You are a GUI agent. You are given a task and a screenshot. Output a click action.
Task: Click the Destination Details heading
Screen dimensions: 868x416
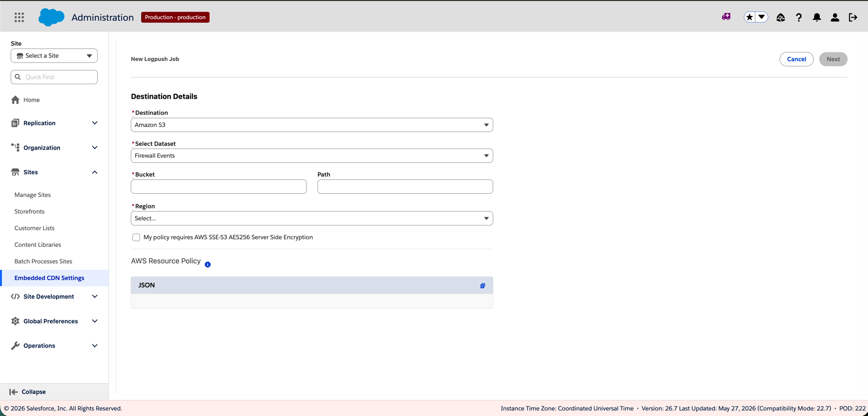pyautogui.click(x=164, y=96)
